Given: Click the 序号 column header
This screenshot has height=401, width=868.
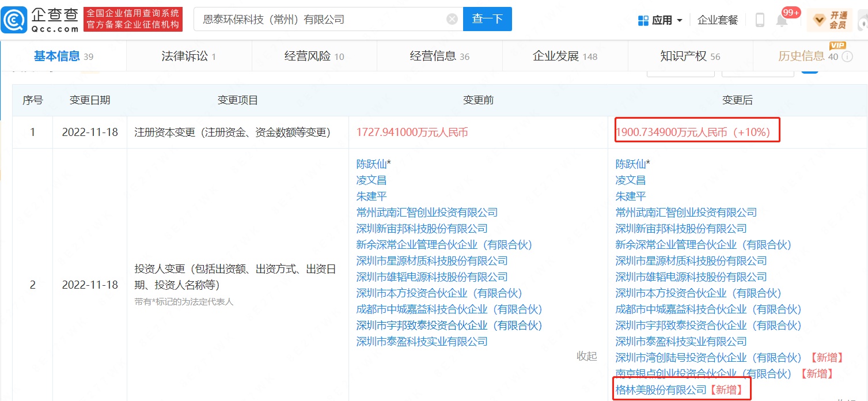Looking at the screenshot, I should [32, 100].
